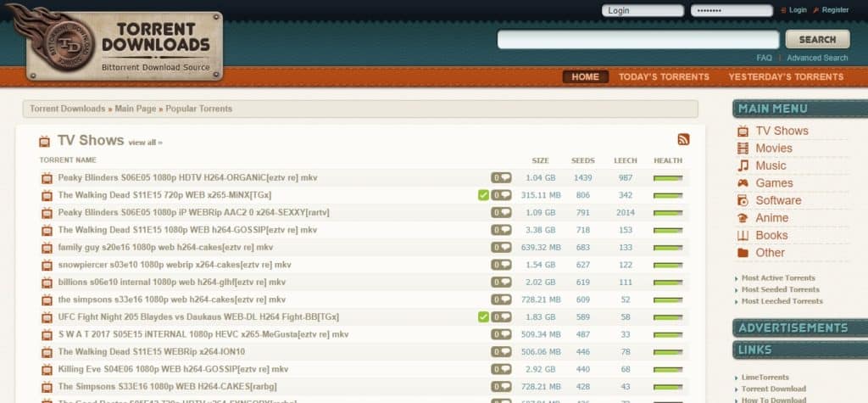Screen dimensions: 868x403
Task: Click health bar of Peaky Blinders ORGANiC
Action: (x=668, y=178)
